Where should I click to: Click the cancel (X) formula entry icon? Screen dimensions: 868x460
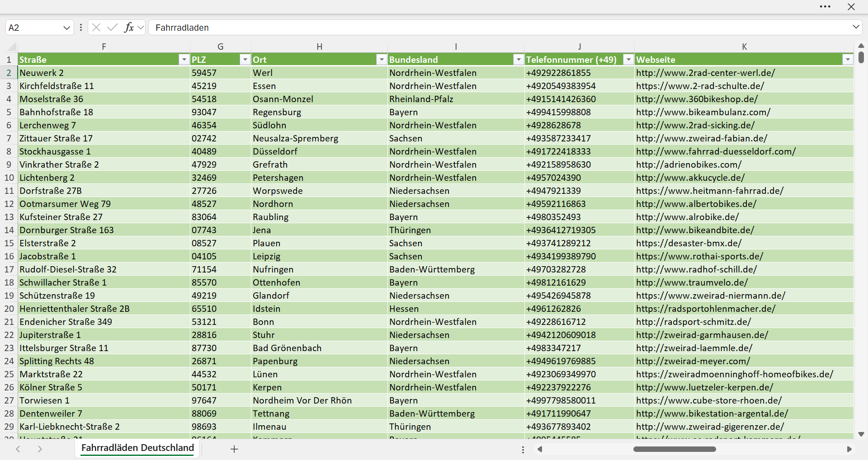point(96,28)
